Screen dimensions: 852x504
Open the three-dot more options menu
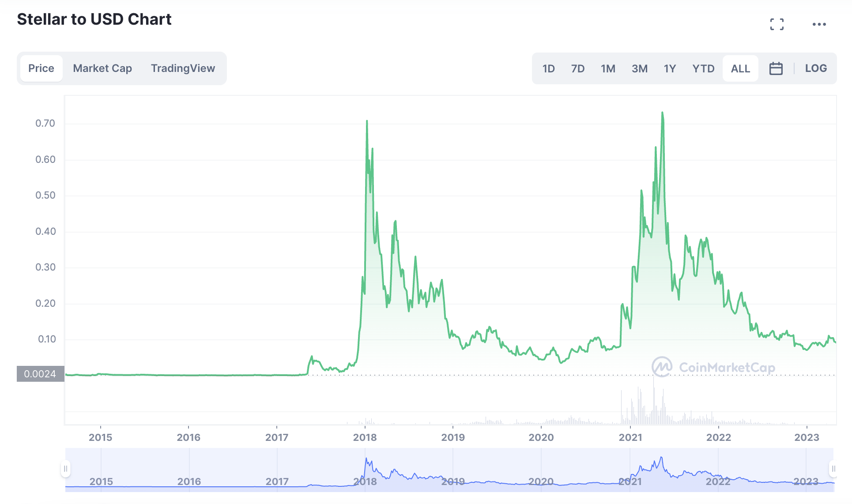click(819, 24)
